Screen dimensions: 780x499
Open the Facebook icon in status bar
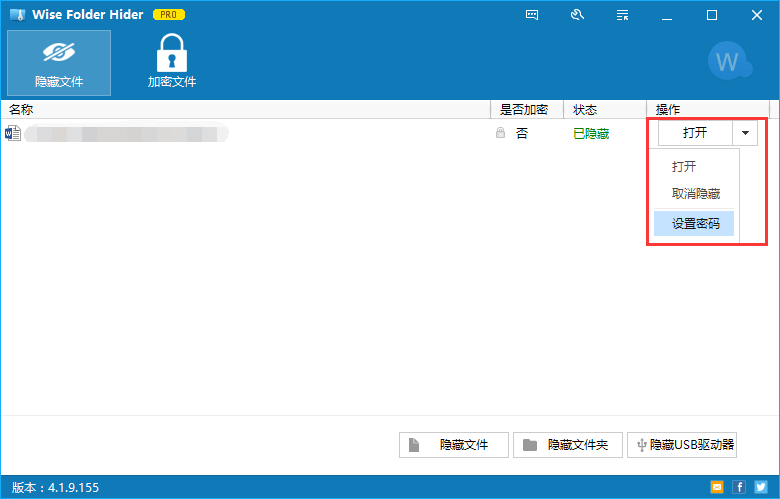(x=739, y=487)
